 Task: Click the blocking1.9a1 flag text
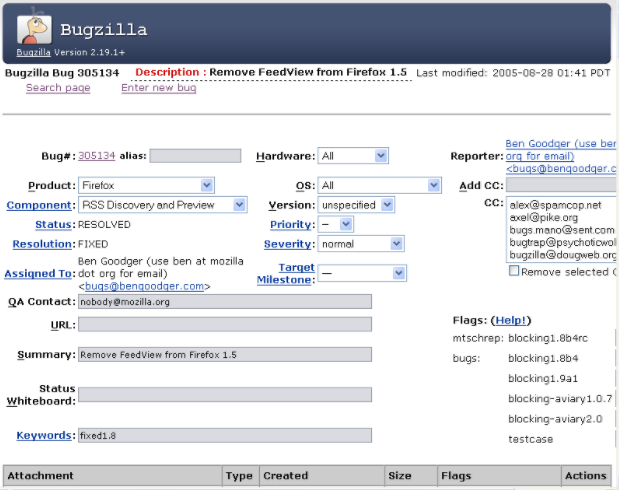(543, 379)
